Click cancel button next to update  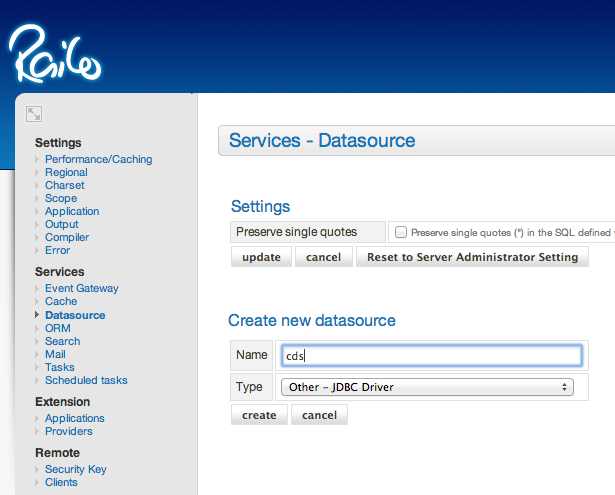(x=324, y=257)
